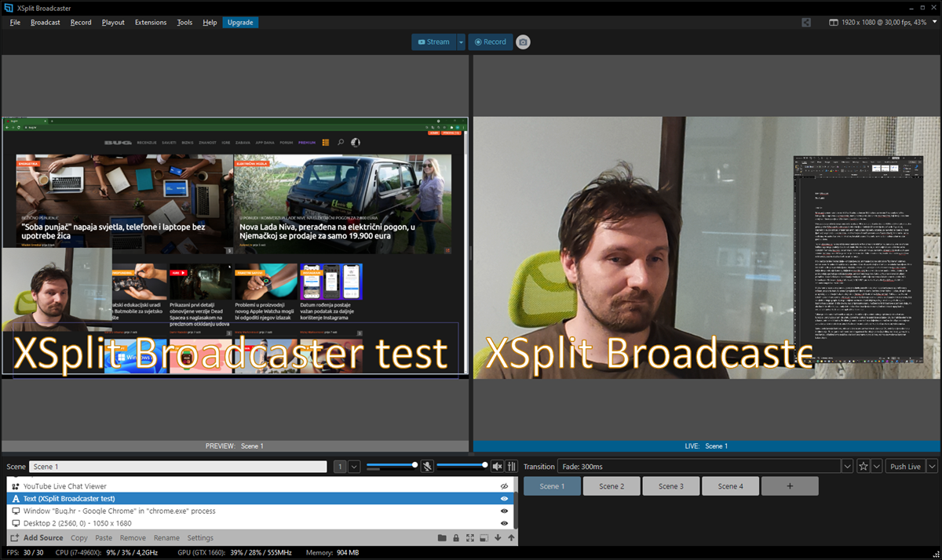Screen dimensions: 942x560
Task: Click the share icon in the top bar
Action: pos(806,23)
